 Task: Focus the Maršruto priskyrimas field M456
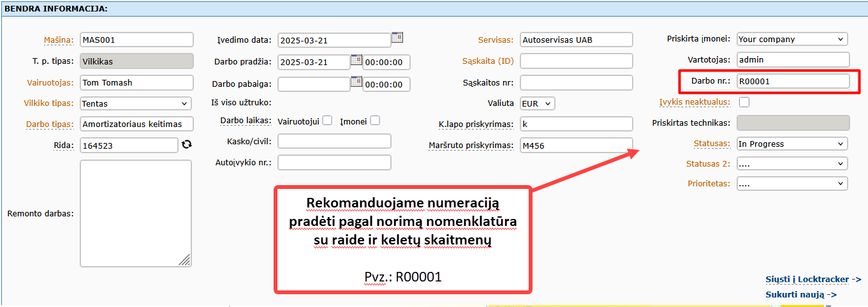tap(577, 146)
